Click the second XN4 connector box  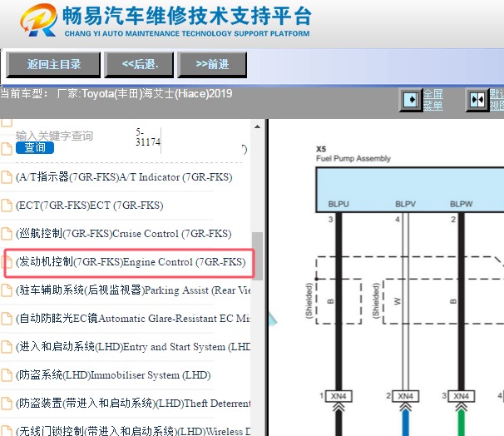[405, 396]
